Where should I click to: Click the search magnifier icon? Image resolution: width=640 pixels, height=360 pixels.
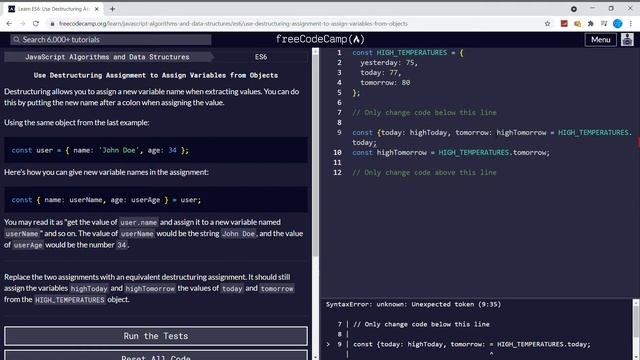tap(16, 40)
